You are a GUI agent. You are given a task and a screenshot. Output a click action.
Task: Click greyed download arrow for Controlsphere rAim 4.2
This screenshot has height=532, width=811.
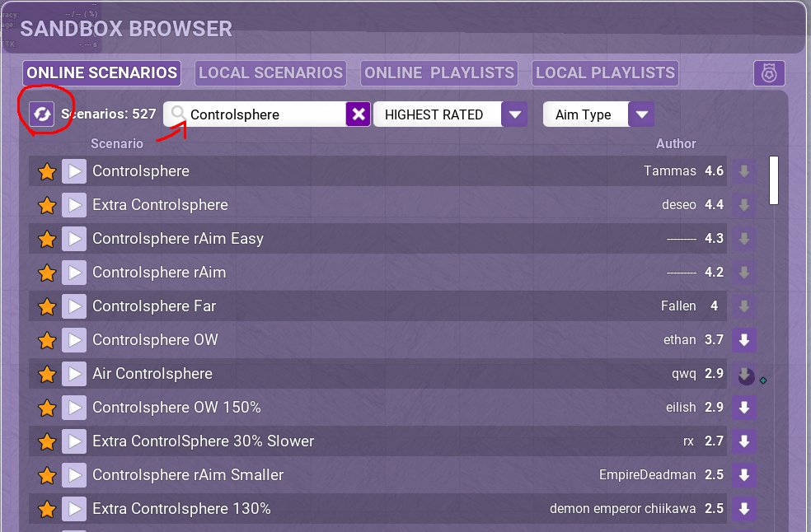click(x=744, y=273)
